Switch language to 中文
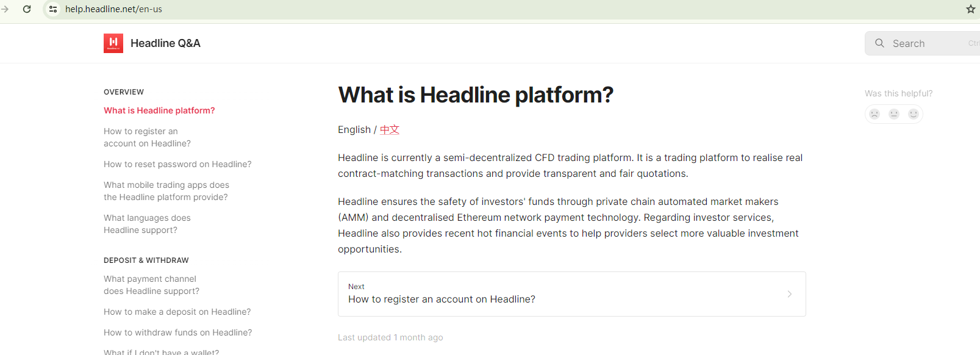The image size is (980, 355). pos(390,129)
